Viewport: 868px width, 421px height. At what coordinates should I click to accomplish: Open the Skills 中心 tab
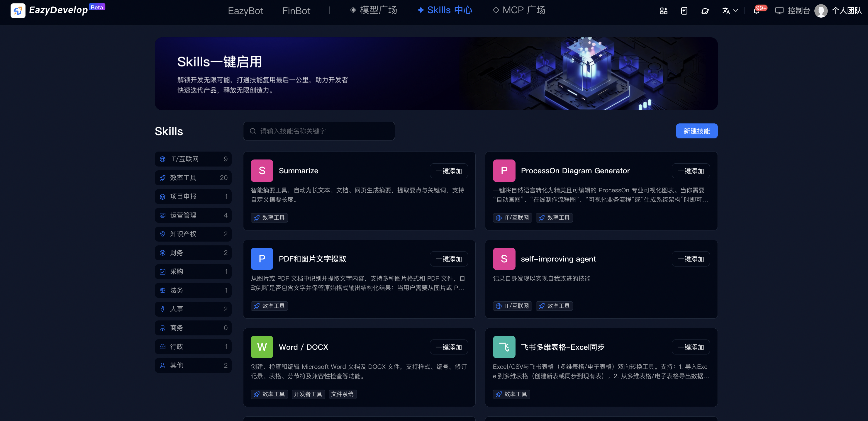point(445,10)
